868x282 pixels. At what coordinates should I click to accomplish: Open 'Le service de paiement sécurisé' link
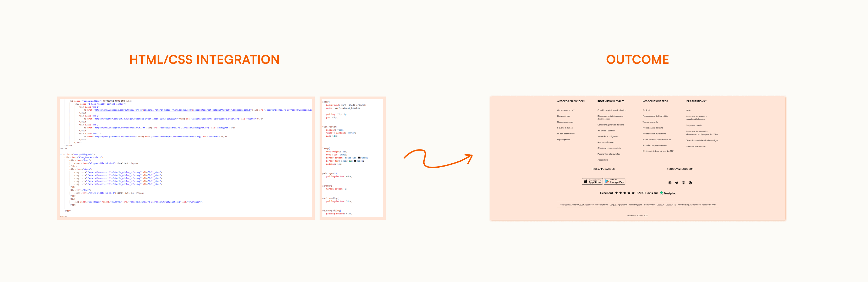coord(696,118)
